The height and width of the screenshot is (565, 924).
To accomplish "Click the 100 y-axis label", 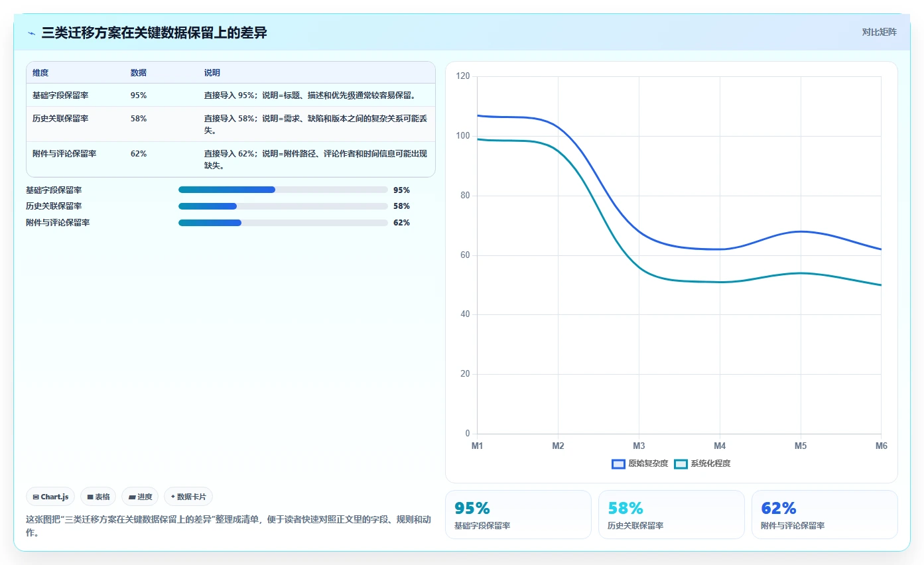I will click(463, 136).
